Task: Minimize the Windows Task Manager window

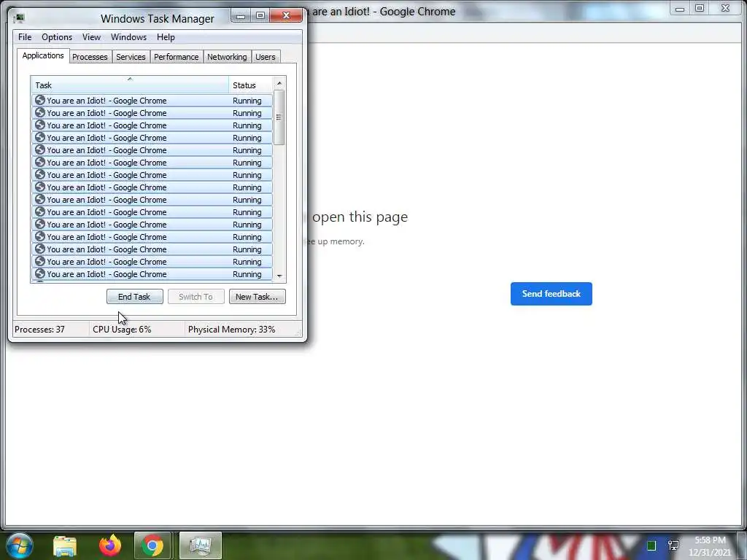Action: pos(241,16)
